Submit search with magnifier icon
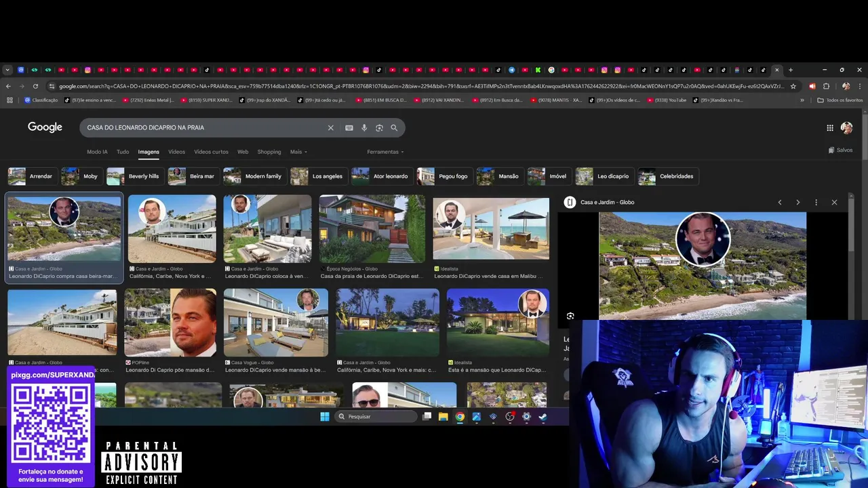 click(394, 127)
